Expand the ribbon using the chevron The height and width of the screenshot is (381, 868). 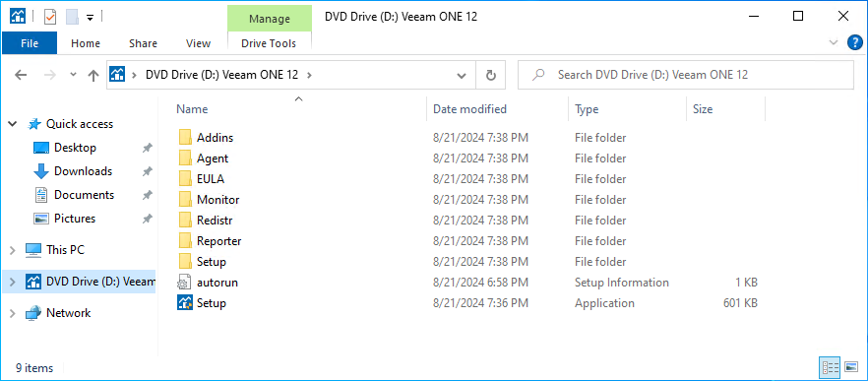click(x=834, y=42)
